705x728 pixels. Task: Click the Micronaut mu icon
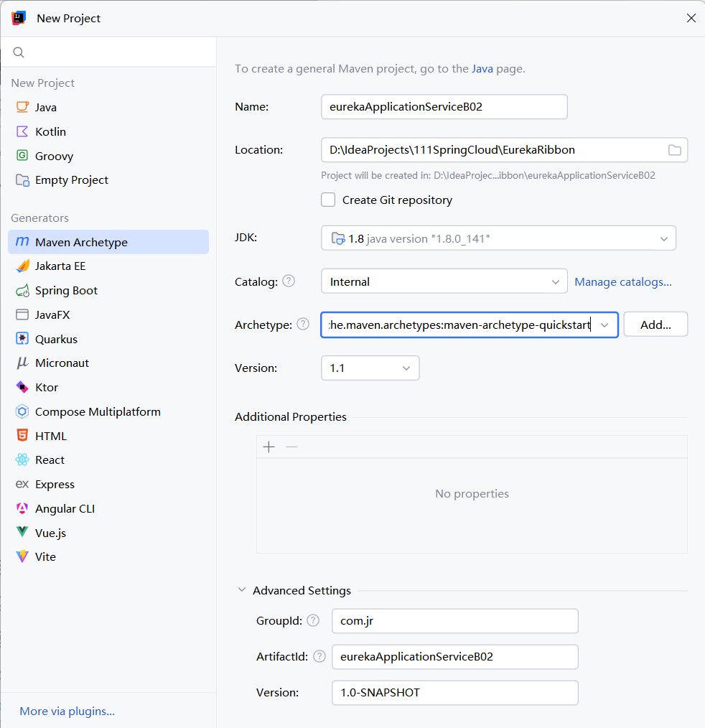tap(22, 363)
